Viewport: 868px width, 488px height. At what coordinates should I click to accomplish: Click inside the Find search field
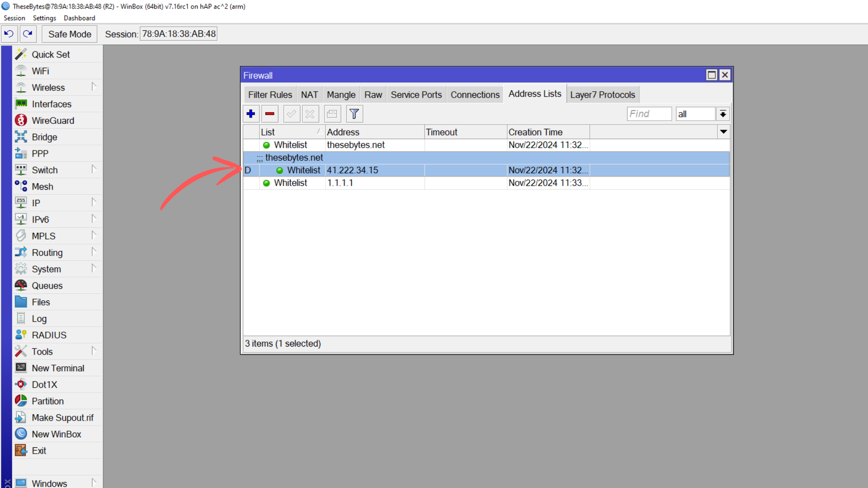[649, 114]
